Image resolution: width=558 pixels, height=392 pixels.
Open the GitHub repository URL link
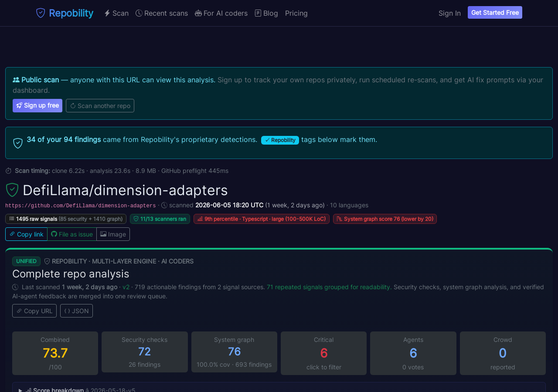pos(80,206)
